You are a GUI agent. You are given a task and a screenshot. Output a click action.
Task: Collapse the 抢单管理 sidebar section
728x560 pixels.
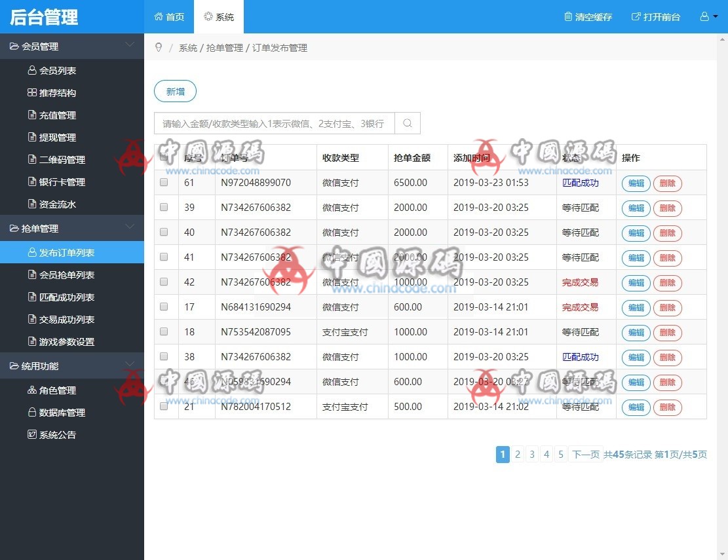click(x=130, y=228)
